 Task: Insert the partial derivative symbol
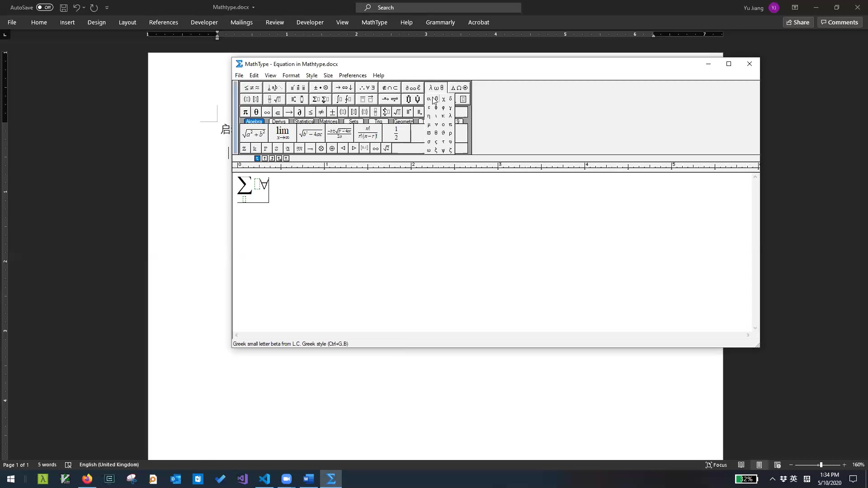[299, 112]
